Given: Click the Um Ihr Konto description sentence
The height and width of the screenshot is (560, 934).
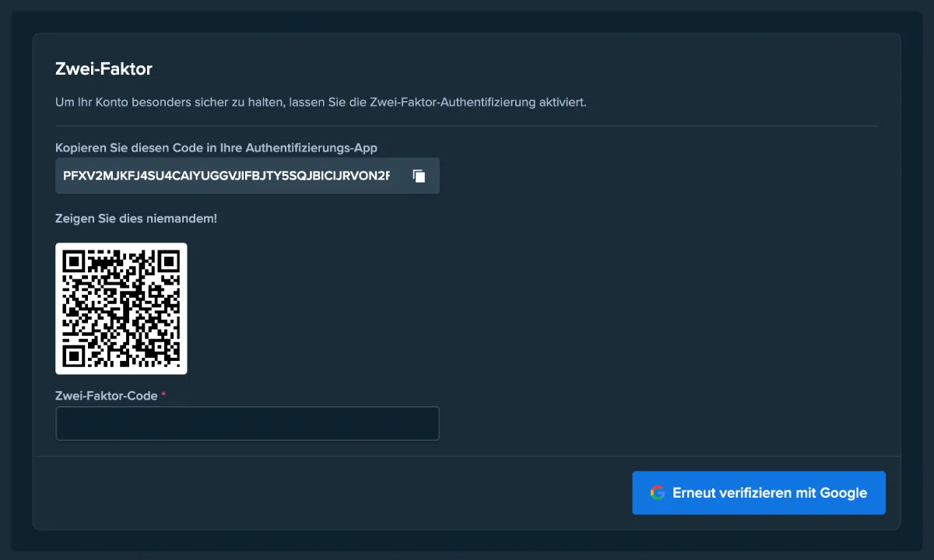Looking at the screenshot, I should (320, 102).
